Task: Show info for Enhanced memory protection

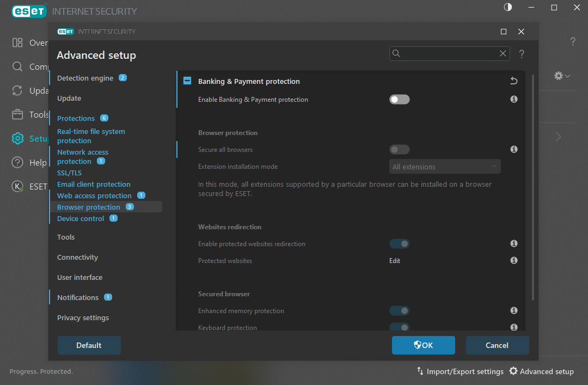Action: coord(514,310)
